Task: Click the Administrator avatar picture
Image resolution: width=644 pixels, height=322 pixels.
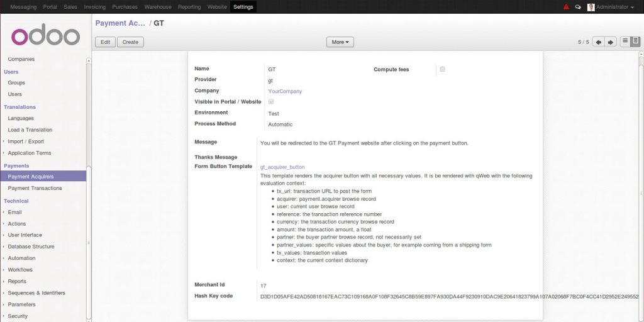Action: click(x=591, y=7)
